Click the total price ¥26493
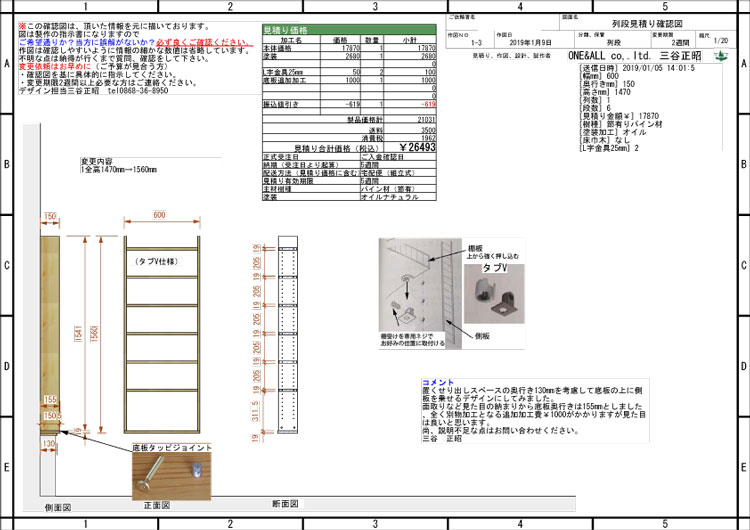The height and width of the screenshot is (530, 750). [417, 147]
